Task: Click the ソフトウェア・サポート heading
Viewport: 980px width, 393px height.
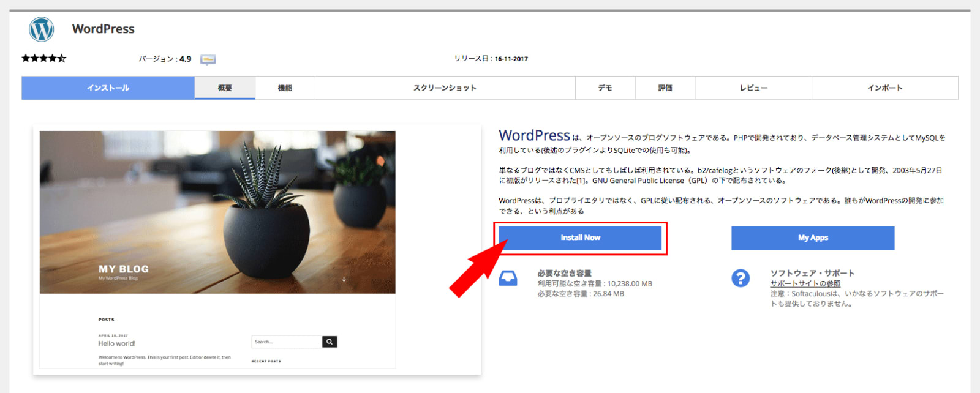Action: tap(812, 273)
